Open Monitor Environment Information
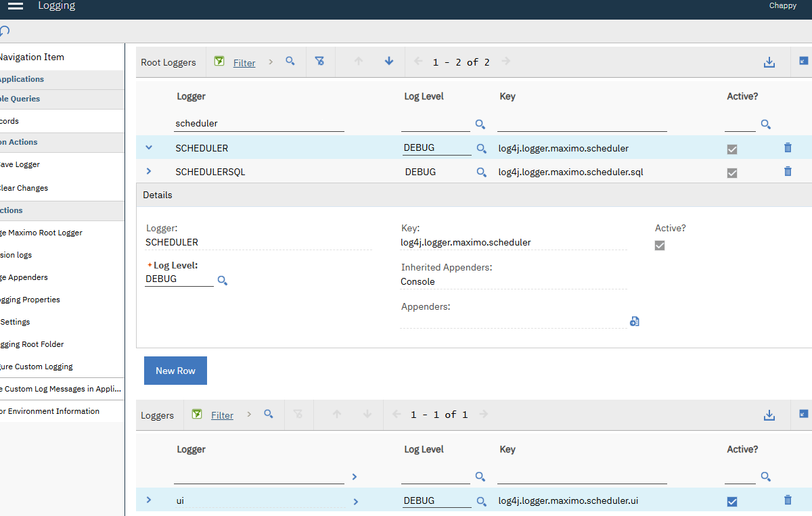This screenshot has height=516, width=812. click(50, 411)
